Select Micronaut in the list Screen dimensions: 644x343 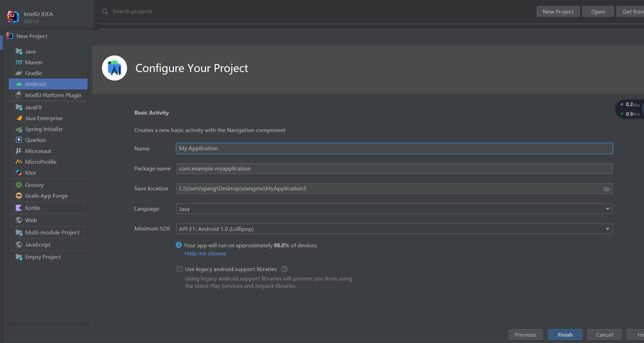coord(48,151)
